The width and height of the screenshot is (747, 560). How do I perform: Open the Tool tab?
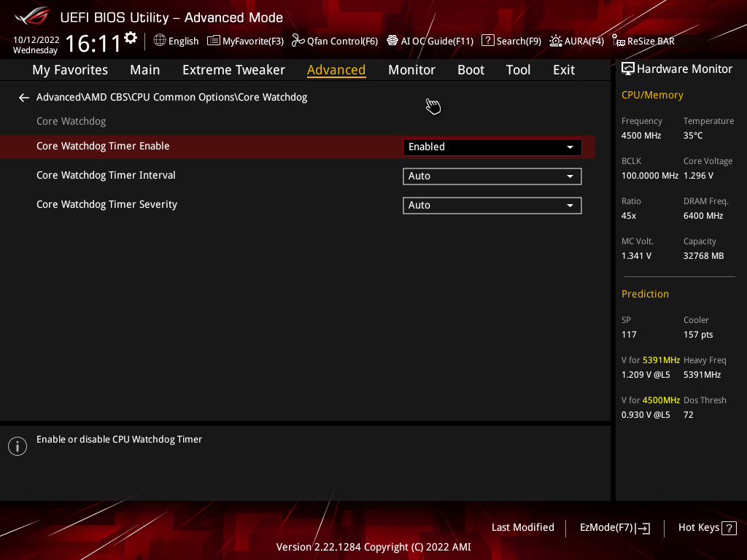518,70
